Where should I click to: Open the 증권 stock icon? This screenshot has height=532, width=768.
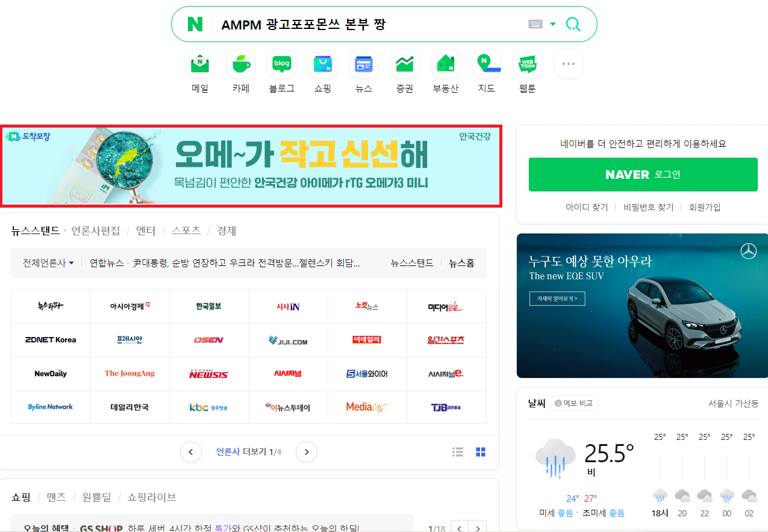pyautogui.click(x=405, y=64)
